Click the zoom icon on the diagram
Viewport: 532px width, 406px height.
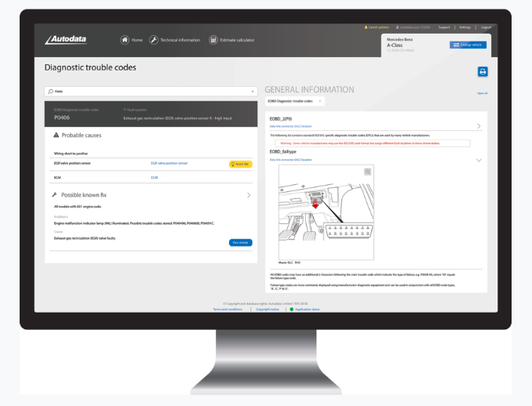[x=367, y=172]
